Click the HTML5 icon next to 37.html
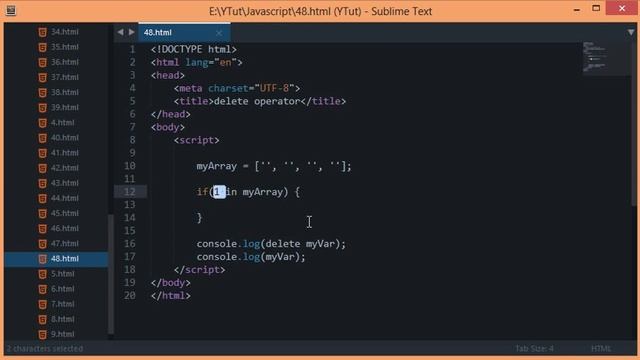Viewport: 640px width, 360px height. [x=42, y=77]
